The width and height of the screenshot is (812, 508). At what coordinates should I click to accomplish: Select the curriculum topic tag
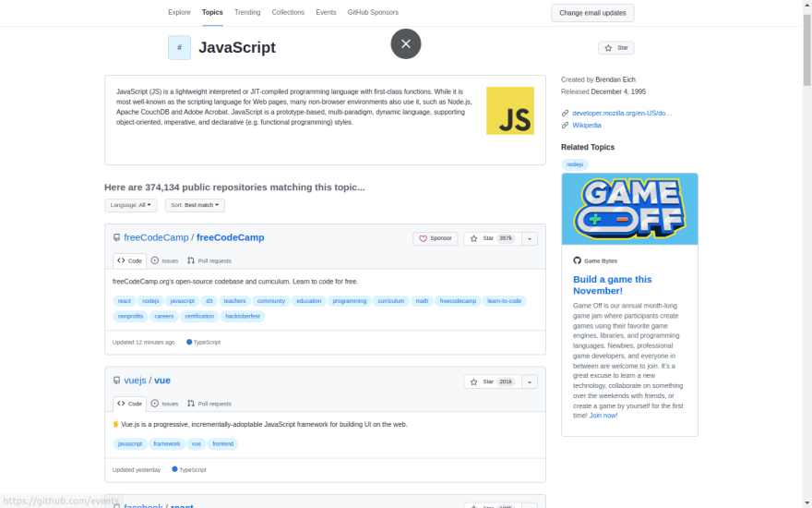pyautogui.click(x=391, y=301)
